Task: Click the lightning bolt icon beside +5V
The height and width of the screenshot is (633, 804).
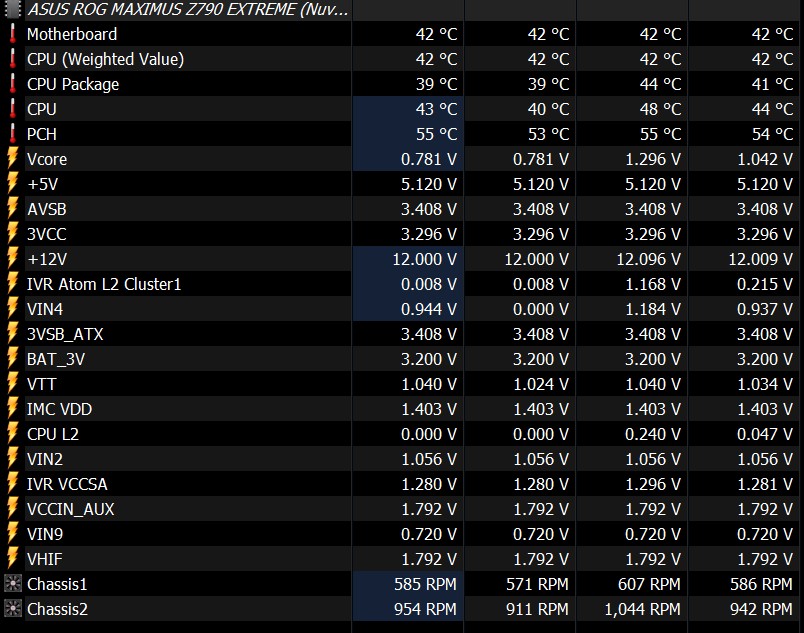Action: (13, 184)
